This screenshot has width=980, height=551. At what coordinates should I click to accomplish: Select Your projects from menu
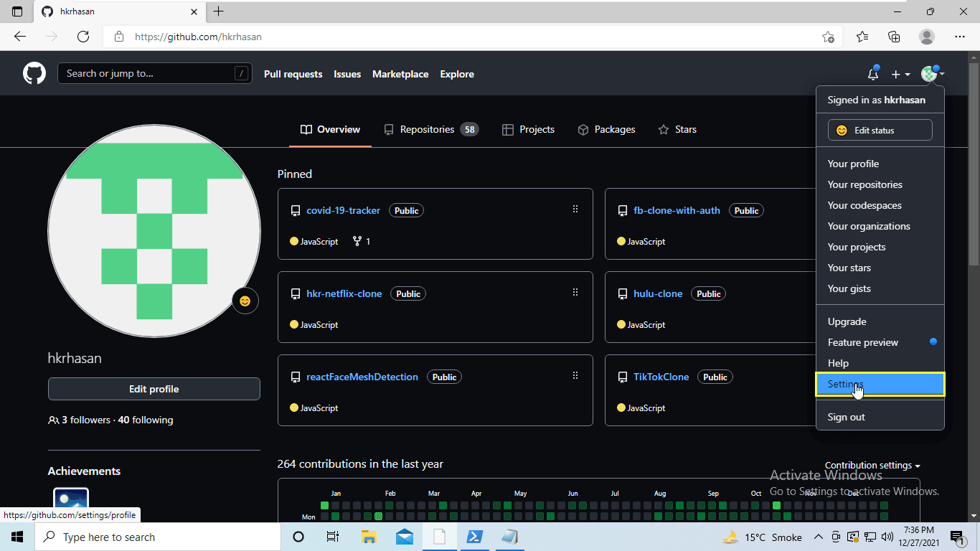tap(880, 247)
